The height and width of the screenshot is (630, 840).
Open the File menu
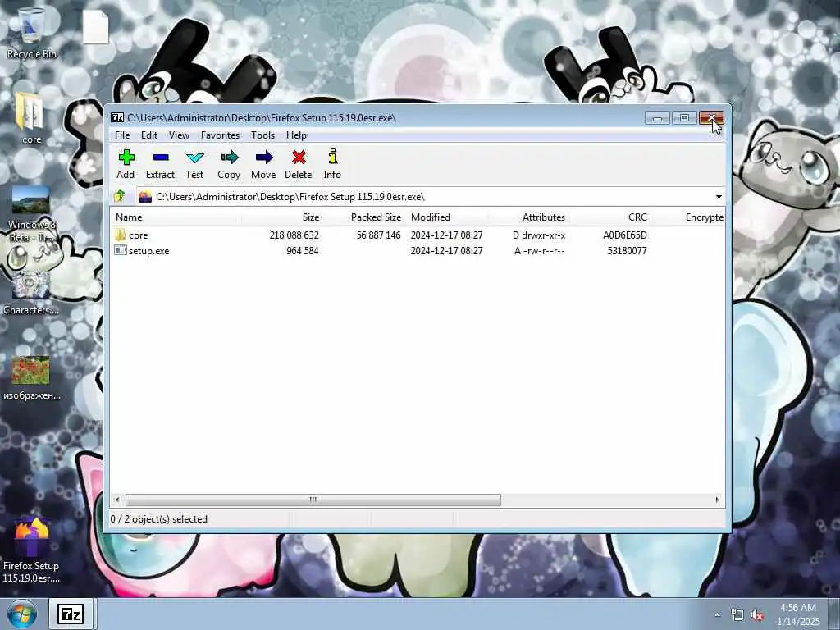tap(122, 135)
